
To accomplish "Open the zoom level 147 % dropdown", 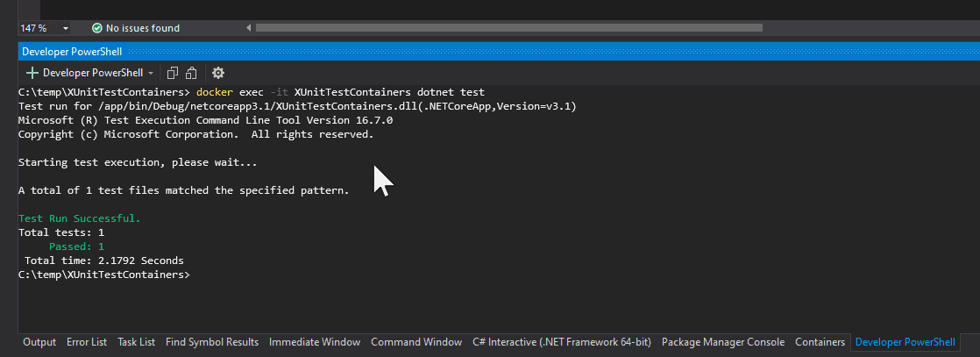I will tap(67, 28).
